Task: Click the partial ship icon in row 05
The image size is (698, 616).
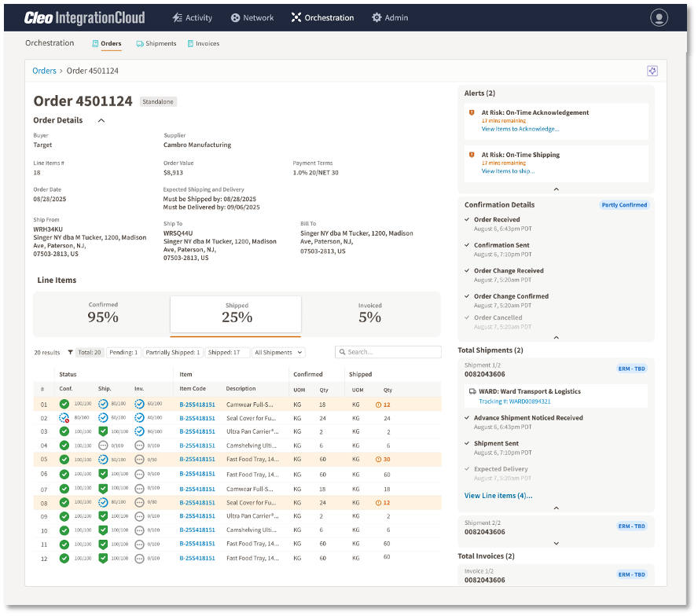Action: tap(103, 460)
